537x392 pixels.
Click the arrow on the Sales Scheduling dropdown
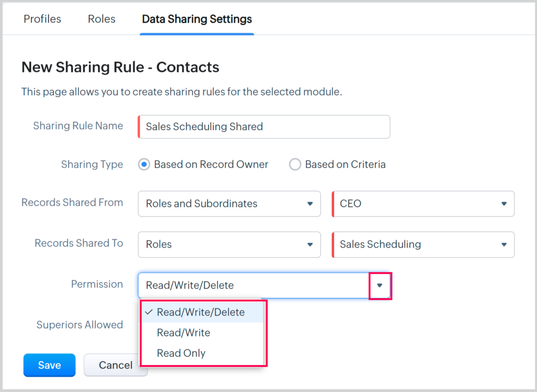click(504, 244)
